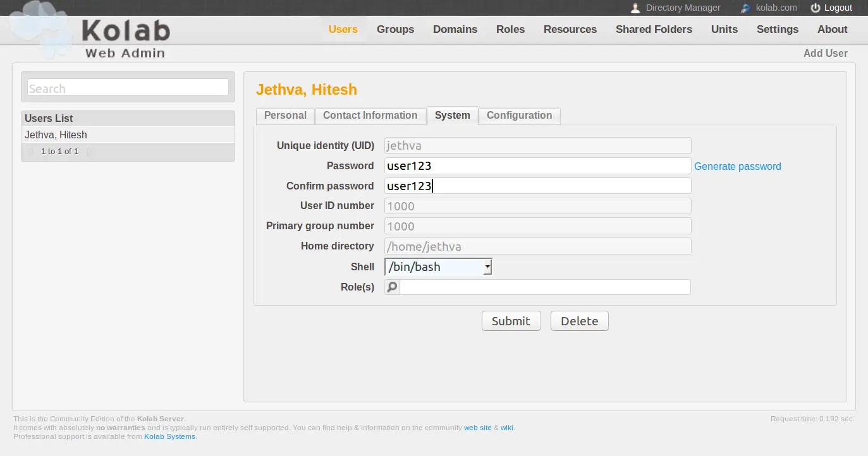Click the Password input field
Image resolution: width=868 pixels, height=456 pixels.
point(537,166)
